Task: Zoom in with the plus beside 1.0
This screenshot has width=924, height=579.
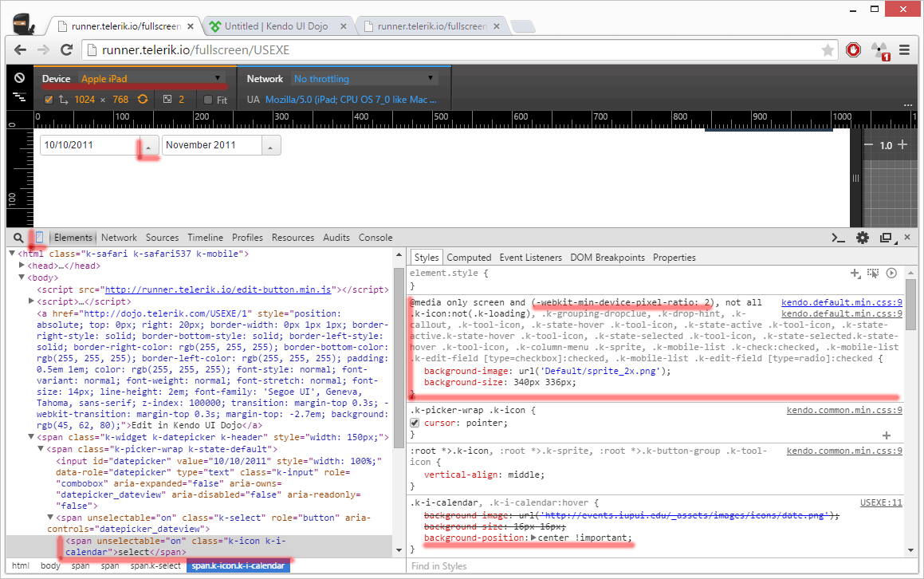Action: pyautogui.click(x=902, y=145)
